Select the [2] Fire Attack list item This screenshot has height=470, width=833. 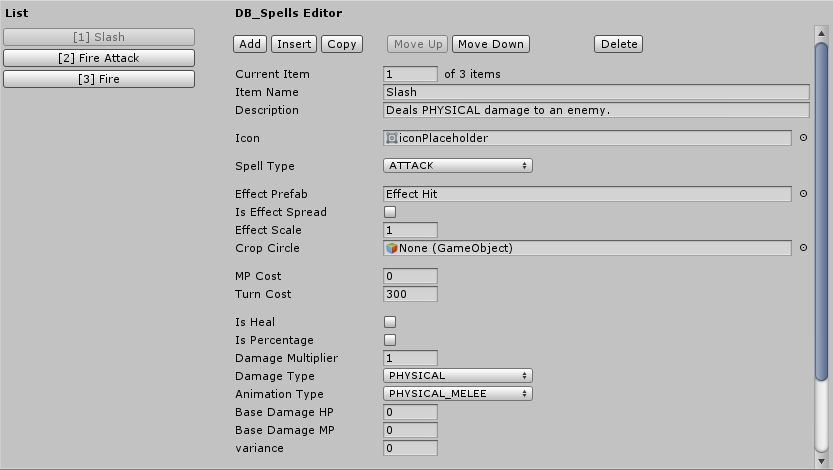coord(99,58)
